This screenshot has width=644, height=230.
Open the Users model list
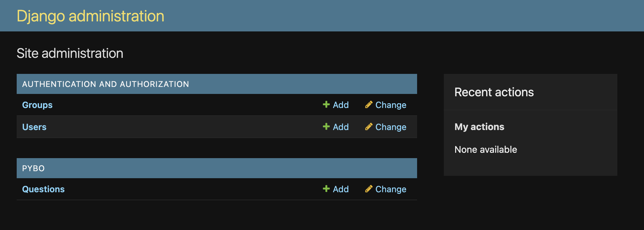pyautogui.click(x=34, y=127)
